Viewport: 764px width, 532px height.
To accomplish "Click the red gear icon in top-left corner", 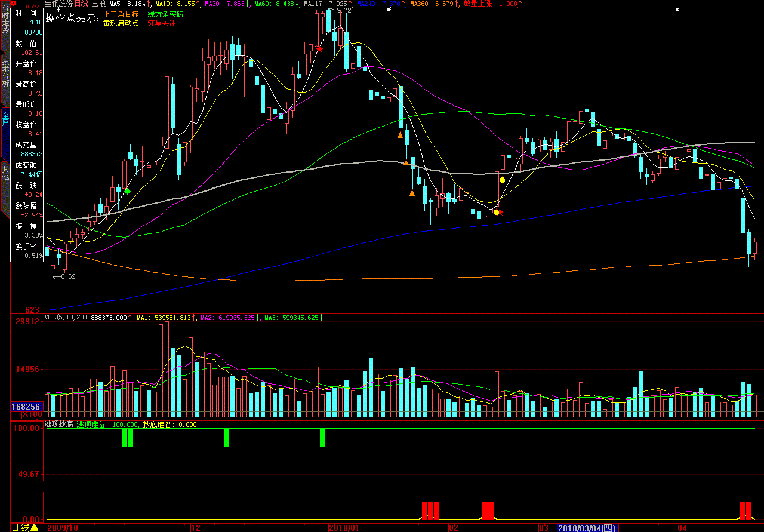I will (13, 4).
